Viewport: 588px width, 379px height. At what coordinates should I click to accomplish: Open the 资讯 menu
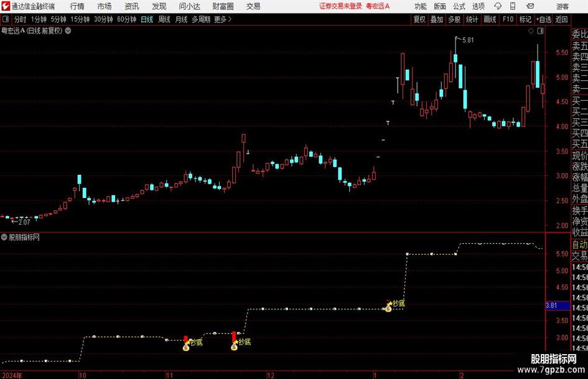pos(132,6)
